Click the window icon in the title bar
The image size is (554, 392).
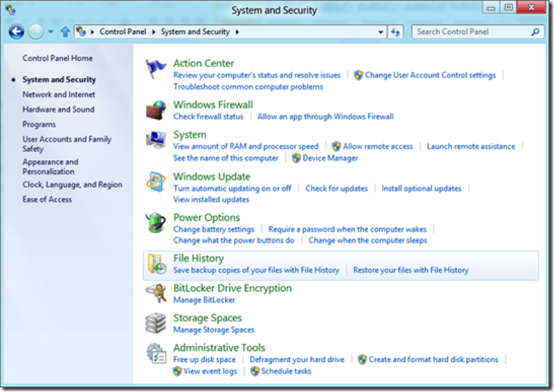[10, 10]
